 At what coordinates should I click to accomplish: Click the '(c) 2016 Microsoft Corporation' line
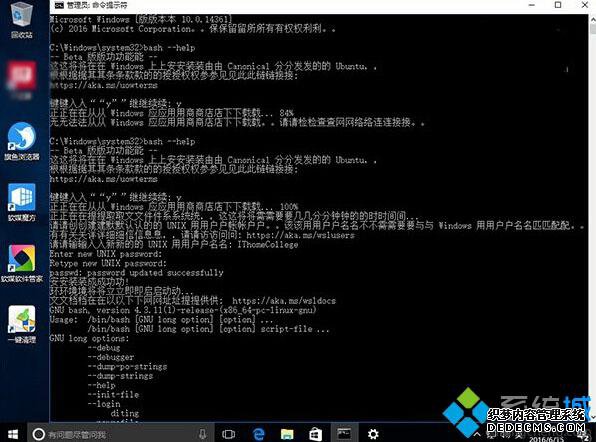(192, 29)
